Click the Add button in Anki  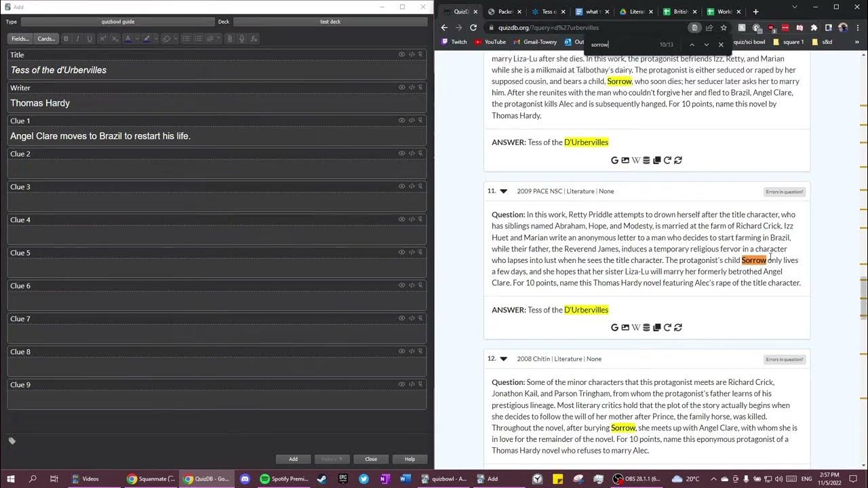tap(293, 459)
